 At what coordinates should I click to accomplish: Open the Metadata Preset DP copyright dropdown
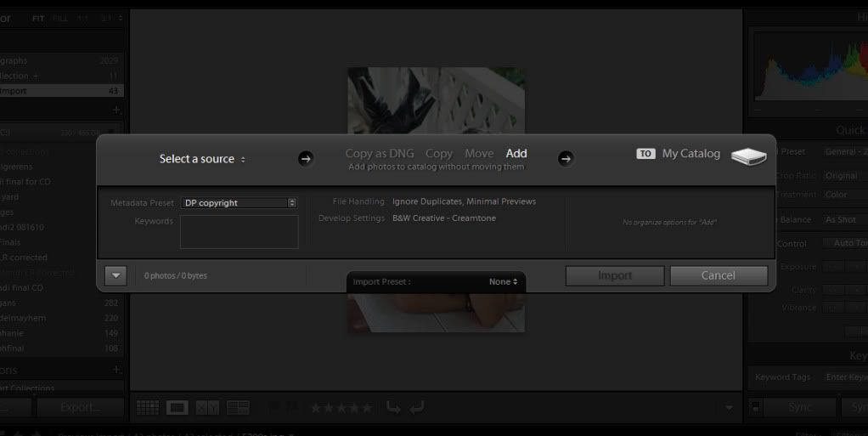tap(240, 203)
